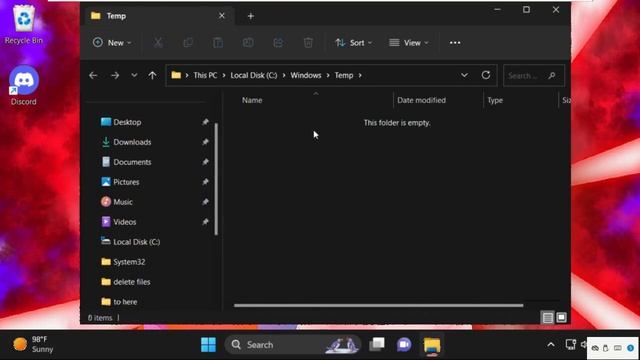The height and width of the screenshot is (360, 640).
Task: Click pin icon next to Pictures
Action: (205, 182)
